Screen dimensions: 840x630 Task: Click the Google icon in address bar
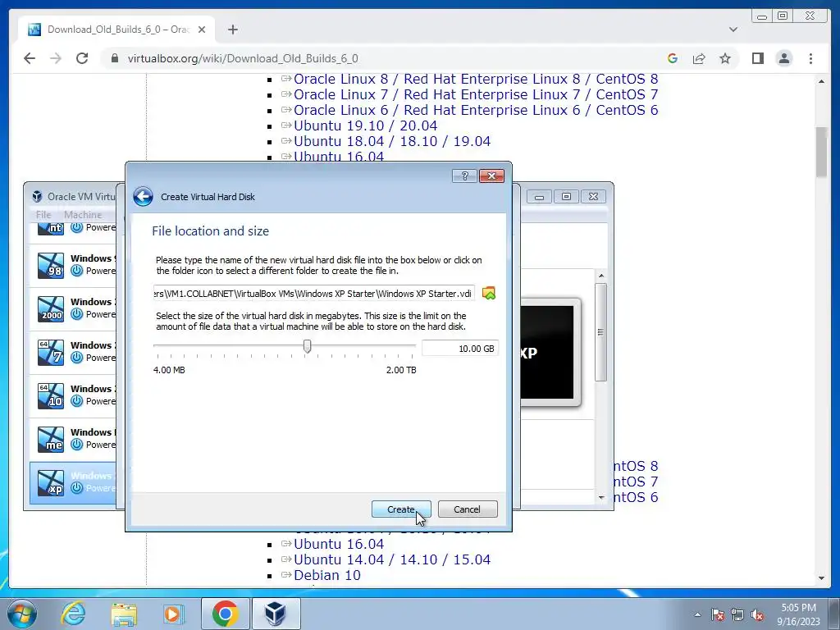673,58
